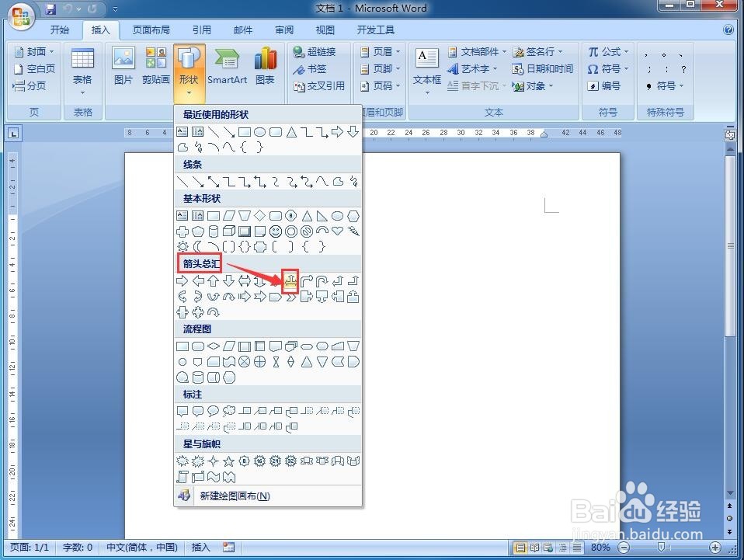
Task: Add a bookmark
Action: click(x=309, y=69)
